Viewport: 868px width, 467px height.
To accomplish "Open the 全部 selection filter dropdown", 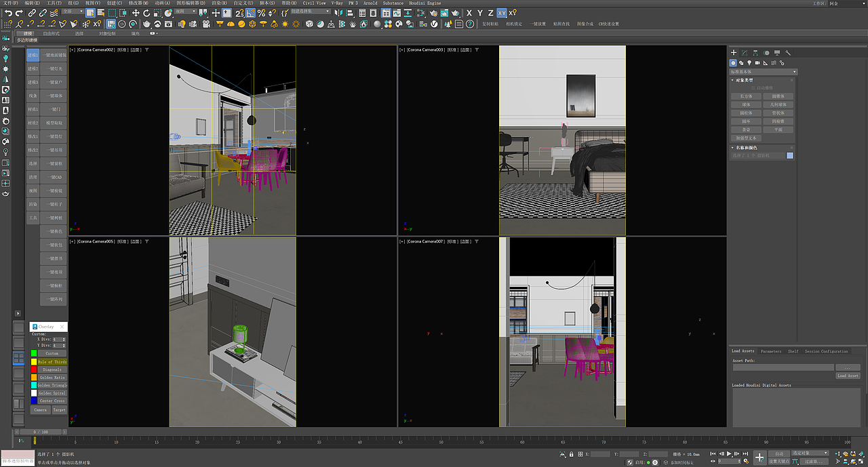I will (x=73, y=12).
